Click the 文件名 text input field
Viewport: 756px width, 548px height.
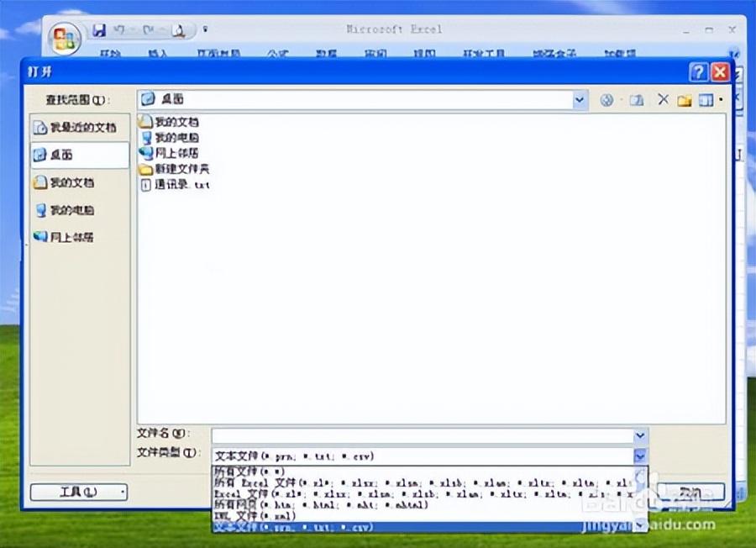click(423, 435)
